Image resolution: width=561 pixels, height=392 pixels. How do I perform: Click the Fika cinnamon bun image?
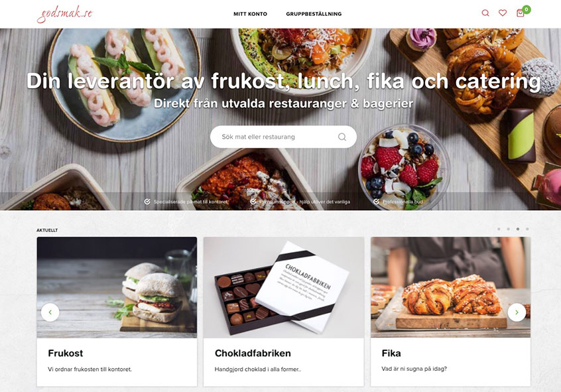(x=450, y=287)
